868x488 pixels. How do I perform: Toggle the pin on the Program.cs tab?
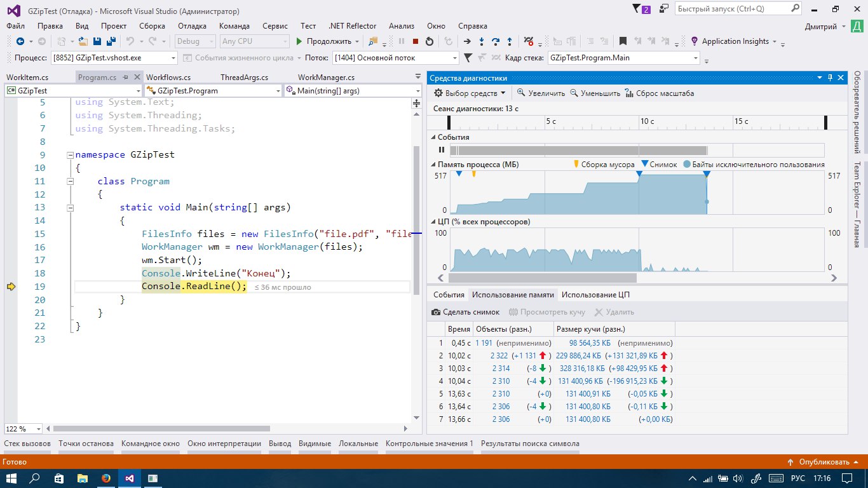coord(125,77)
